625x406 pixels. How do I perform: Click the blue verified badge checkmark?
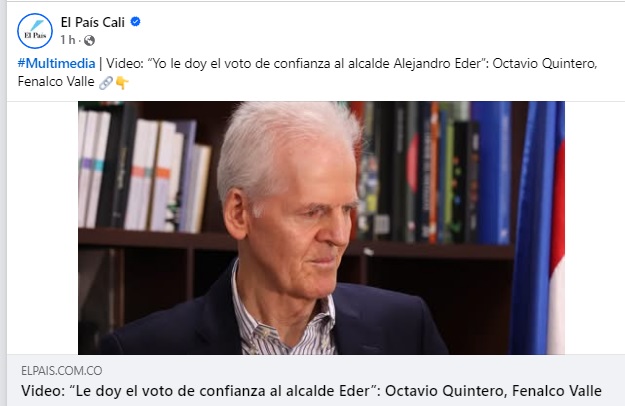(x=136, y=22)
